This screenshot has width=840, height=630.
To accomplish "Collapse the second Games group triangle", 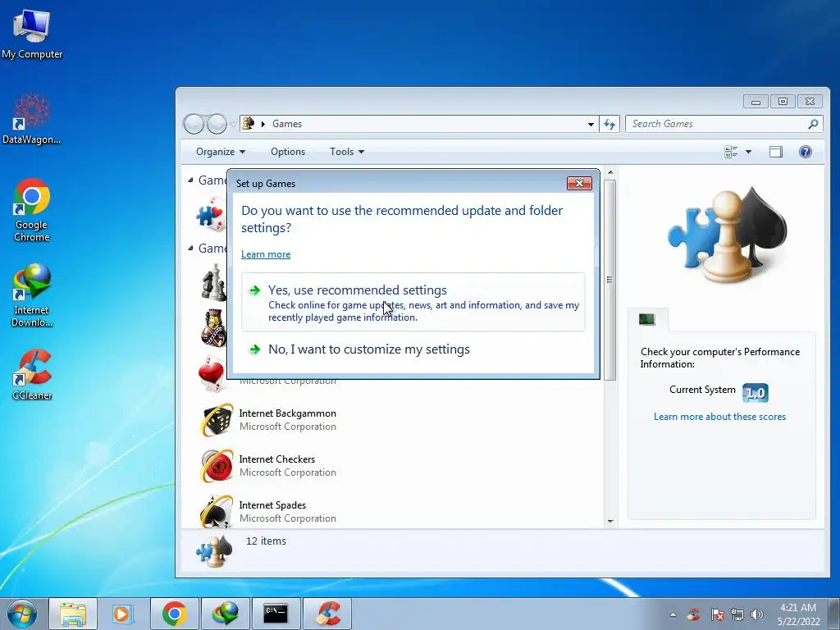I will [190, 248].
